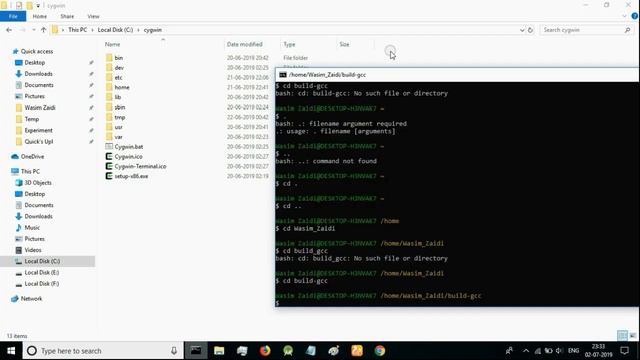Refresh the cygwin folder view
Image resolution: width=640 pixels, height=360 pixels.
pos(530,30)
